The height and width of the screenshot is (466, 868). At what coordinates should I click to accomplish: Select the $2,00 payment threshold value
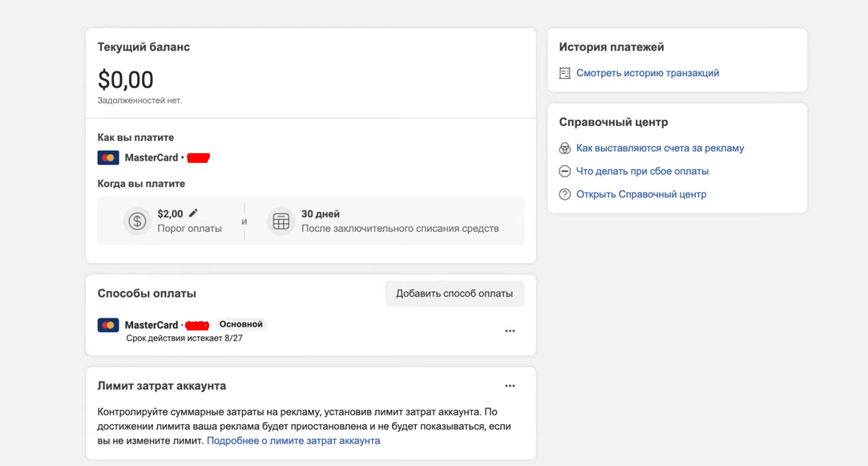[170, 214]
